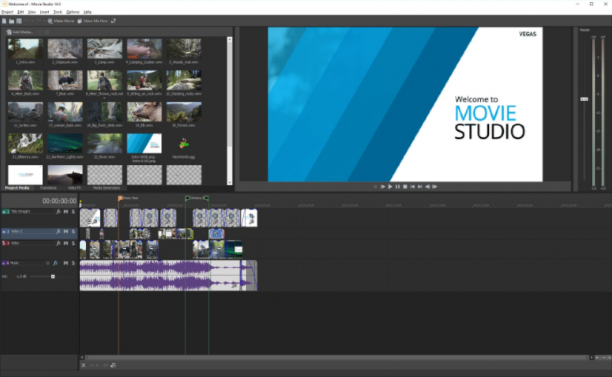Click the Next Frame button
The image size is (612, 377).
point(435,187)
